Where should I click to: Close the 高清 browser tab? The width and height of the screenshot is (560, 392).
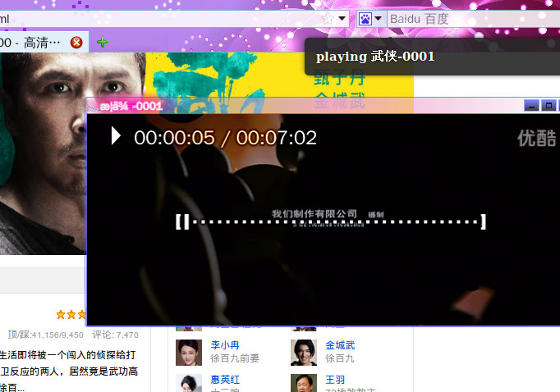pyautogui.click(x=76, y=43)
